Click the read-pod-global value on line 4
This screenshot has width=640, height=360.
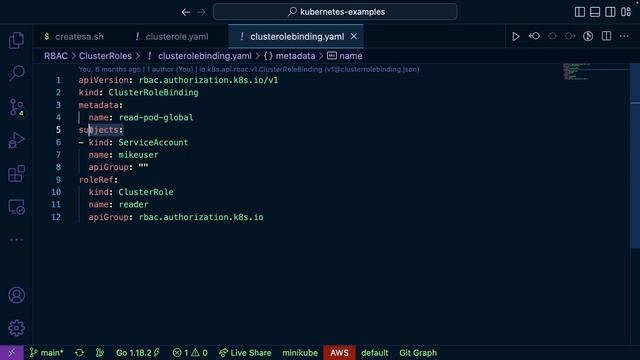point(156,118)
